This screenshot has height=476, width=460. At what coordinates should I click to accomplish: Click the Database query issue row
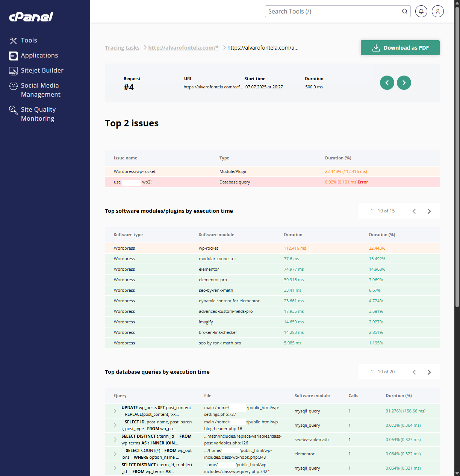coord(272,182)
